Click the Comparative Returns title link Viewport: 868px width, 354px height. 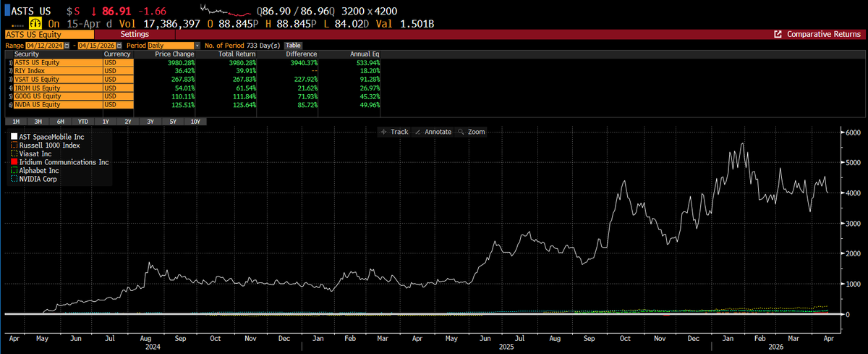(824, 34)
